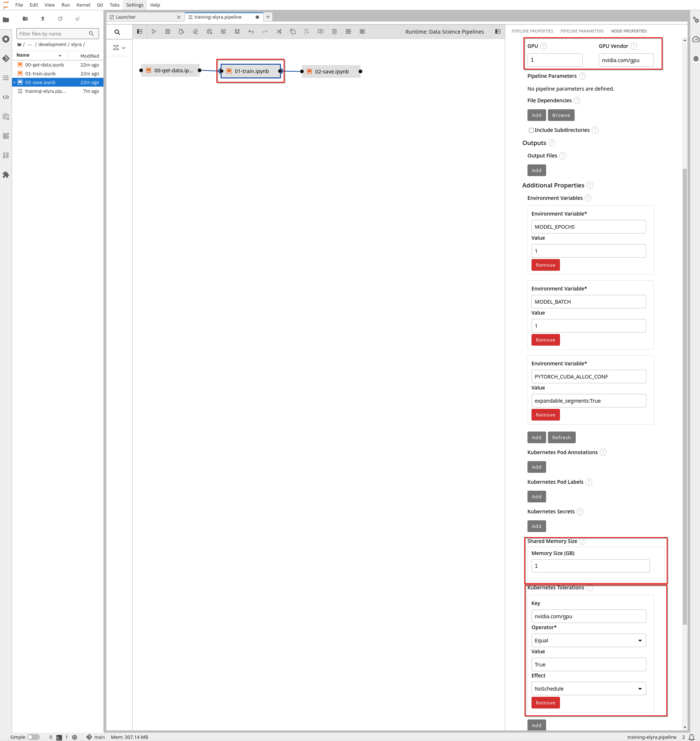The image size is (700, 741).
Task: Open the Effect dropdown set to NoSchedule
Action: coord(589,689)
